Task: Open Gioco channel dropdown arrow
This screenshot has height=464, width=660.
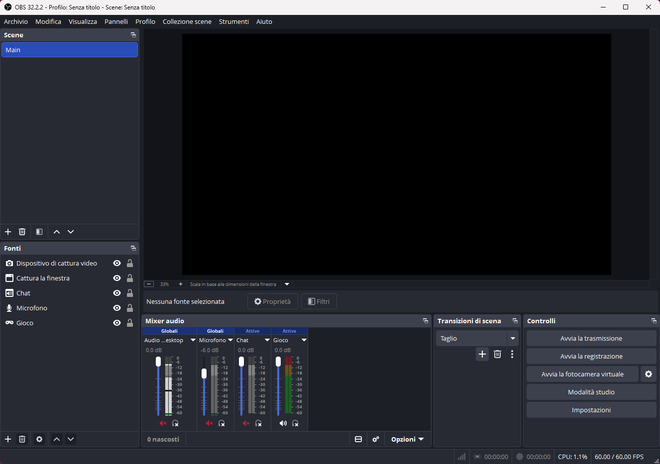Action: pyautogui.click(x=304, y=340)
